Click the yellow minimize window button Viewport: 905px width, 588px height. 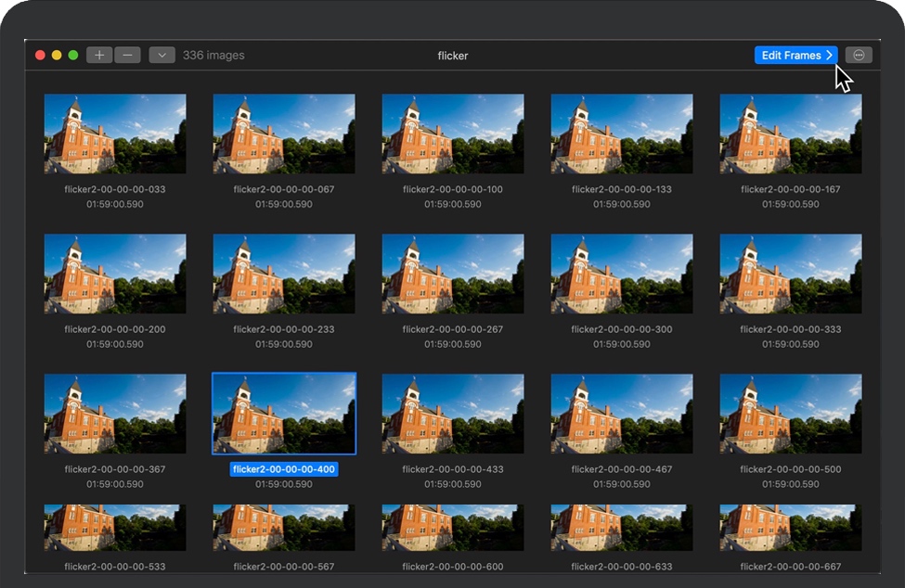(57, 56)
